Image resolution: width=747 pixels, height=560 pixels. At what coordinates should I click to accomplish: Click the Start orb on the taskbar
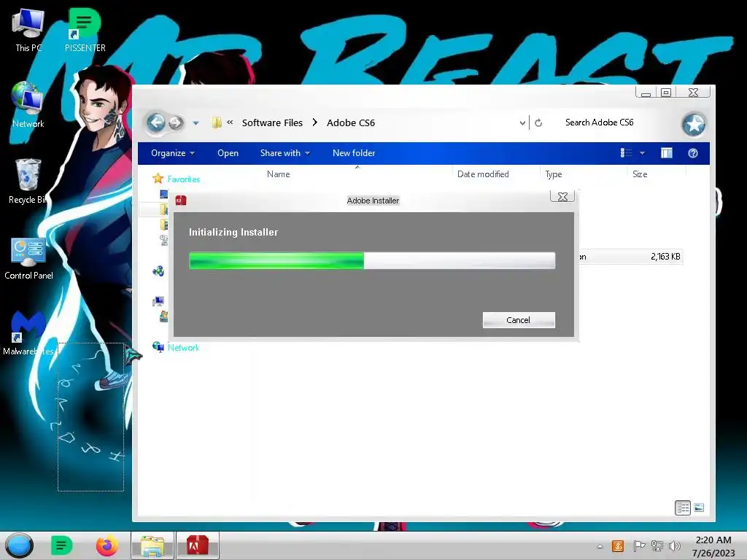pyautogui.click(x=19, y=545)
